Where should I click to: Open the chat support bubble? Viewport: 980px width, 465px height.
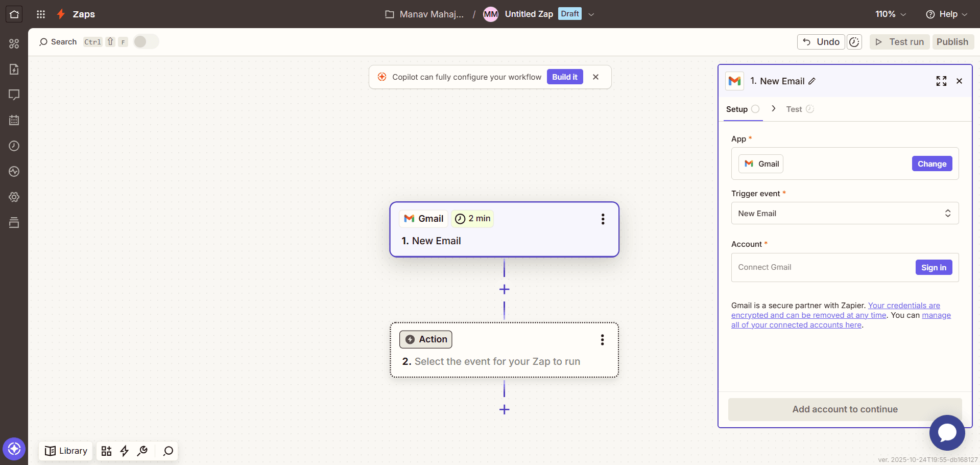coord(947,432)
